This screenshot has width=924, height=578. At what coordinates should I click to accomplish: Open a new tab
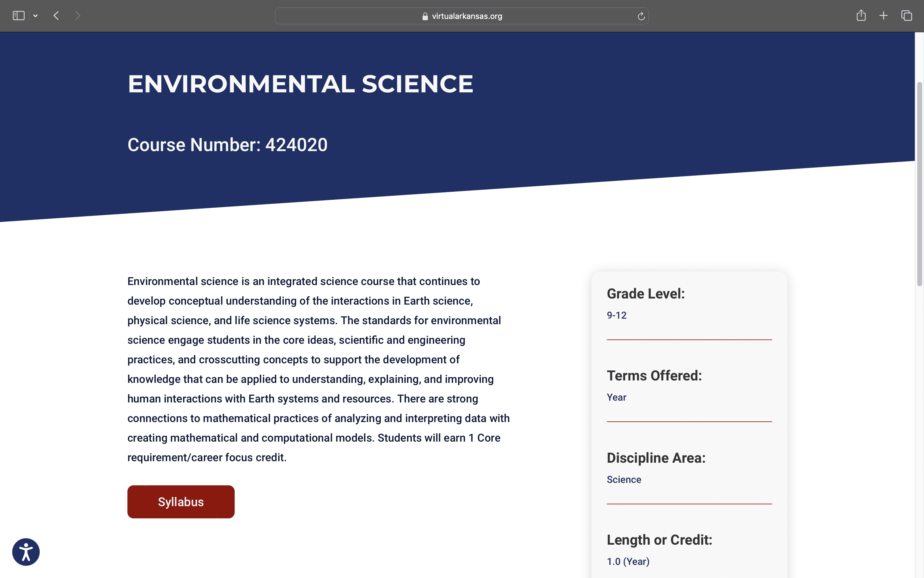[x=884, y=16]
